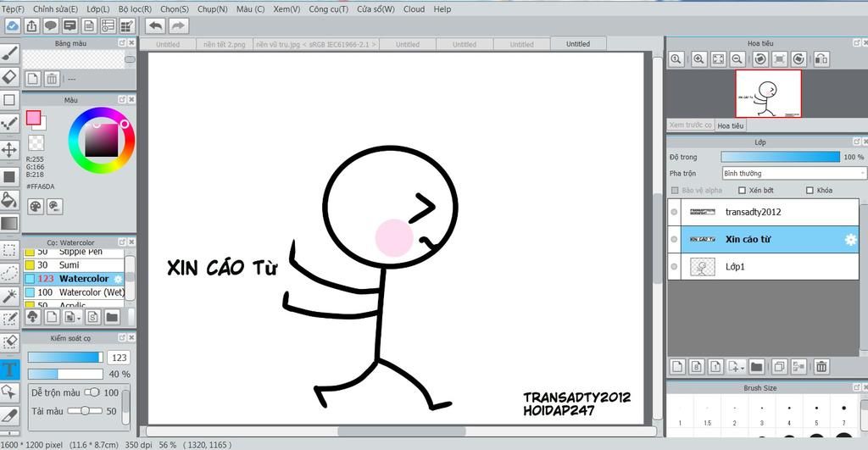
Task: Open the add-brush dropdown arrow
Action: pyautogui.click(x=79, y=319)
